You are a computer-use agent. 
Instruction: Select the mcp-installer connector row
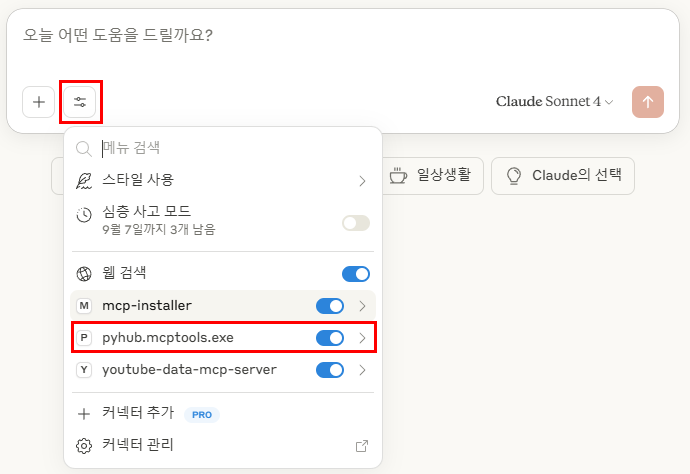click(x=223, y=305)
